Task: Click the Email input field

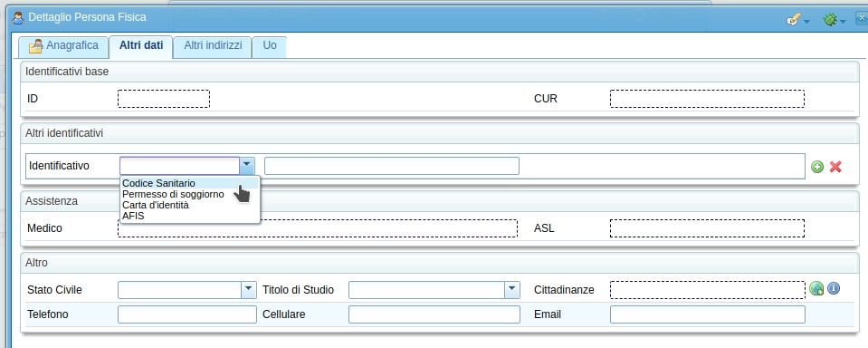Action: (x=708, y=314)
